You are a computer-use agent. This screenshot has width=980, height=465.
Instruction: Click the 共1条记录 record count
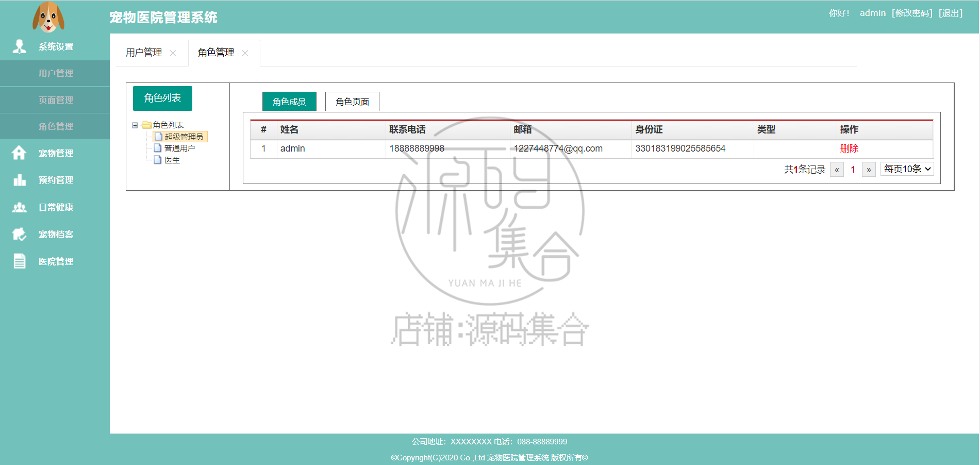(805, 170)
